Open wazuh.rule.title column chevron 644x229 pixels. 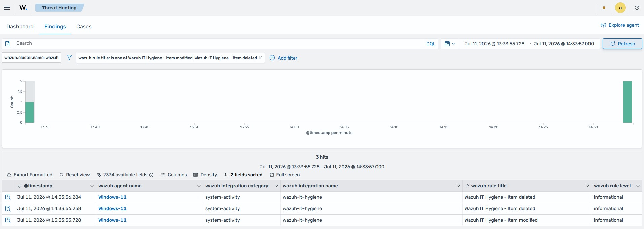tap(587, 186)
